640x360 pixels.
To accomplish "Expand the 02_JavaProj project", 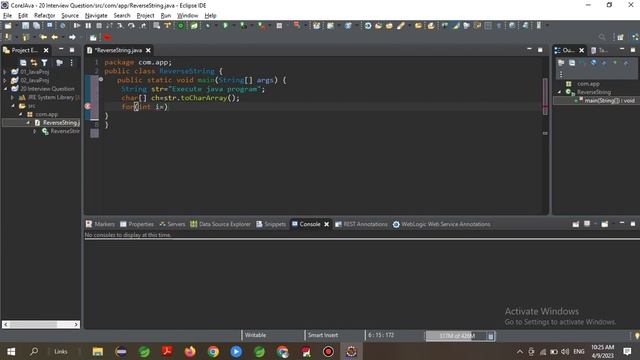I will point(5,80).
